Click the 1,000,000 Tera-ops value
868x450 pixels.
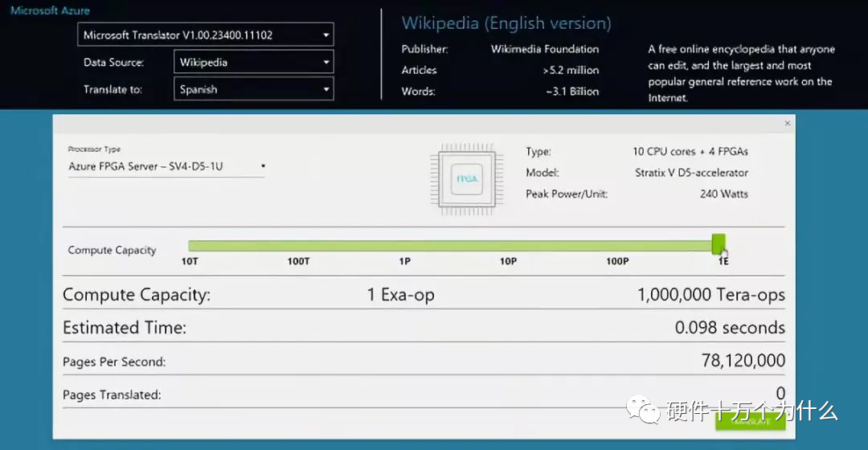710,294
